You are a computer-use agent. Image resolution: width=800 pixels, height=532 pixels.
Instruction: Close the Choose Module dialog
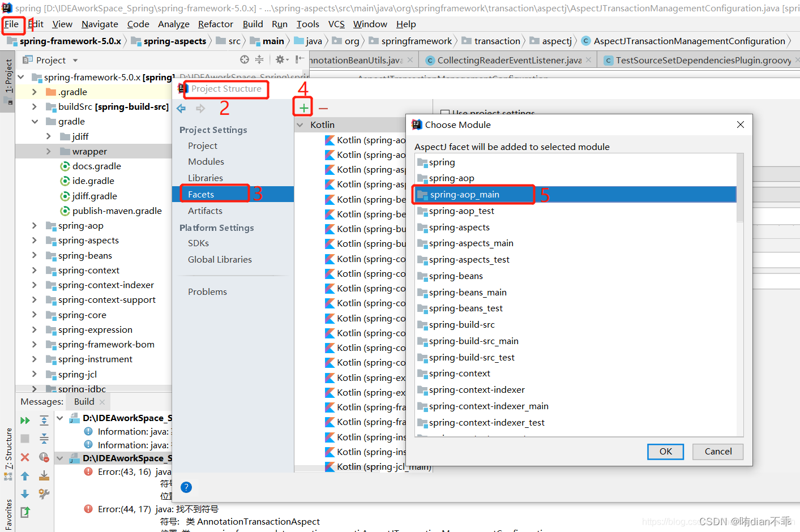[741, 125]
